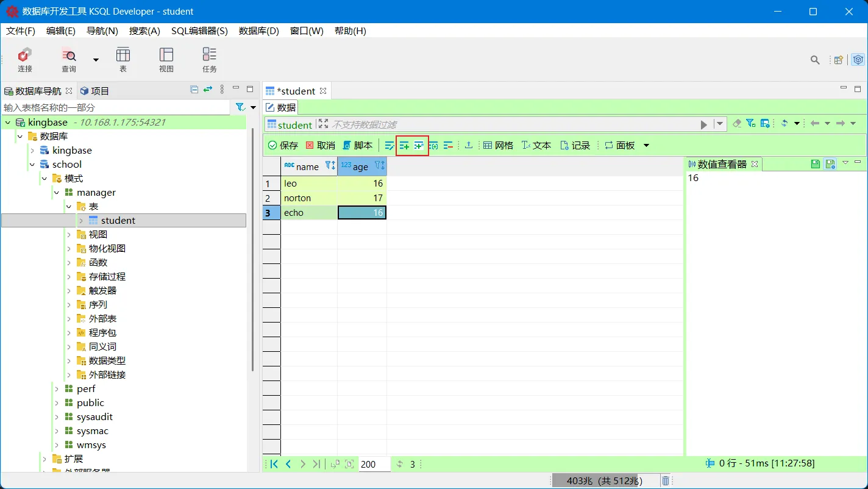Expand the manager schema node

click(56, 192)
